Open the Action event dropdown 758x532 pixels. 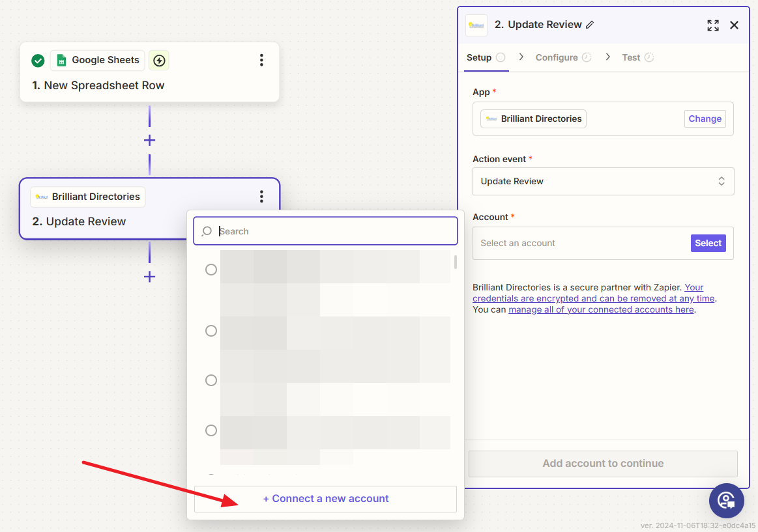coord(603,182)
